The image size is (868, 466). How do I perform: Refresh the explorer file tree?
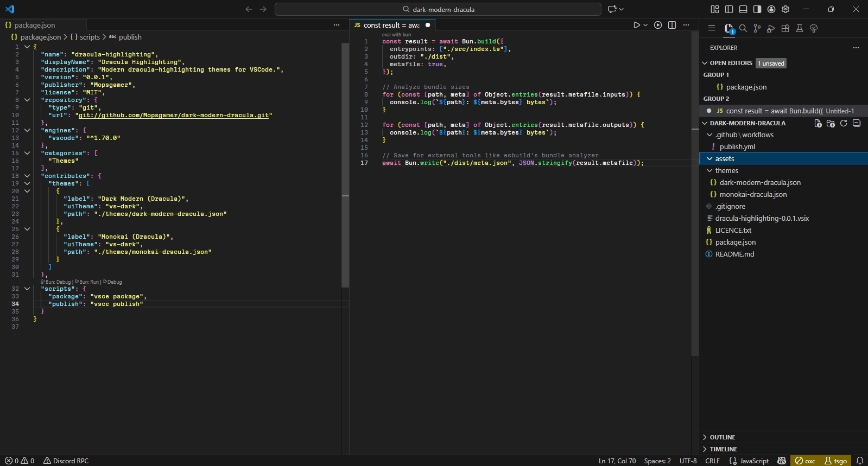(x=844, y=123)
